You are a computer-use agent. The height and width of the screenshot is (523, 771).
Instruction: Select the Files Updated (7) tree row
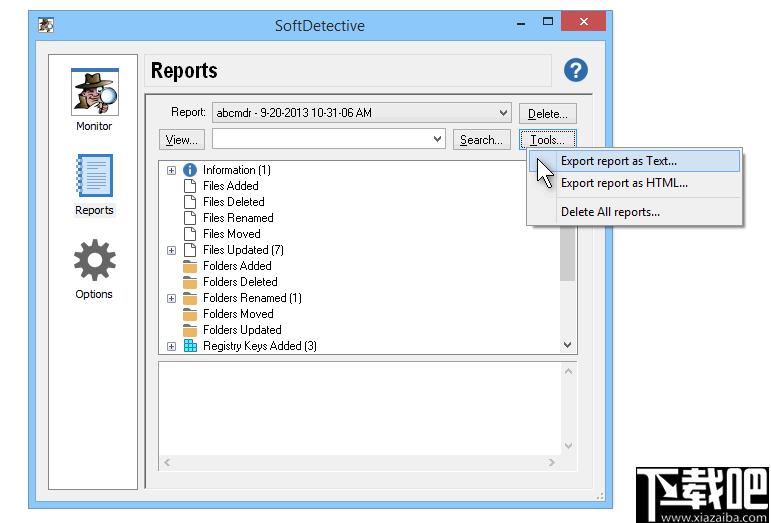point(243,250)
